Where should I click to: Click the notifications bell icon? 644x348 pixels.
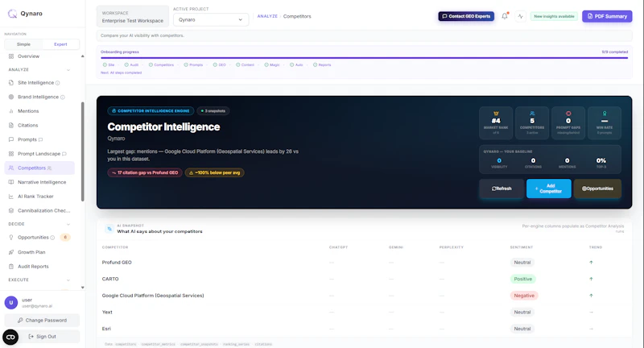[x=505, y=16]
